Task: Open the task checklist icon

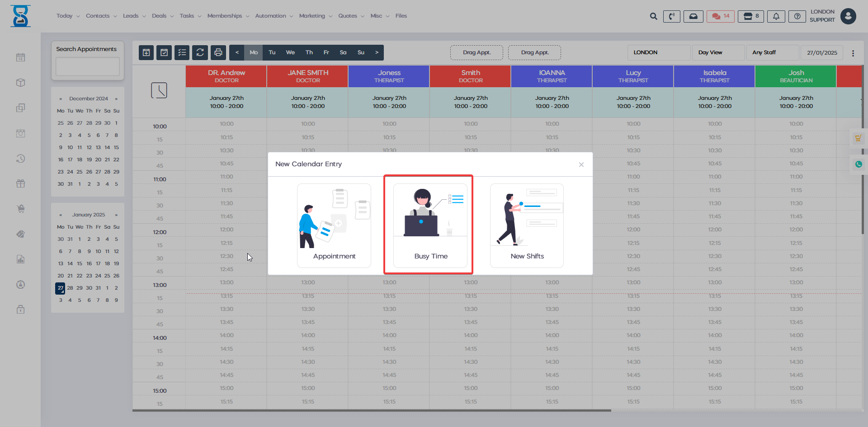Action: (182, 52)
